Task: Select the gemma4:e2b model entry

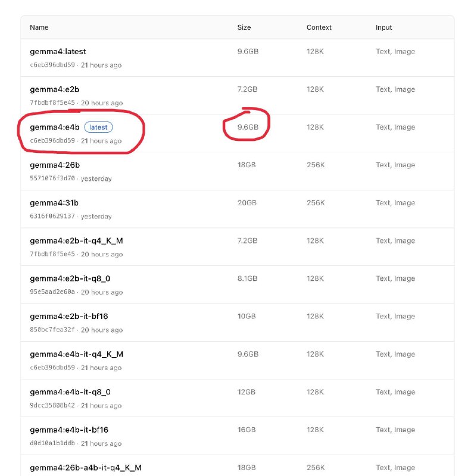Action: point(52,89)
